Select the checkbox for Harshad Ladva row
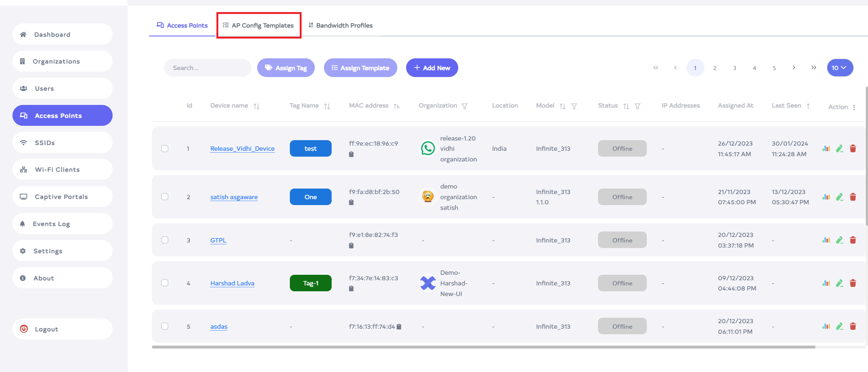 coord(165,283)
